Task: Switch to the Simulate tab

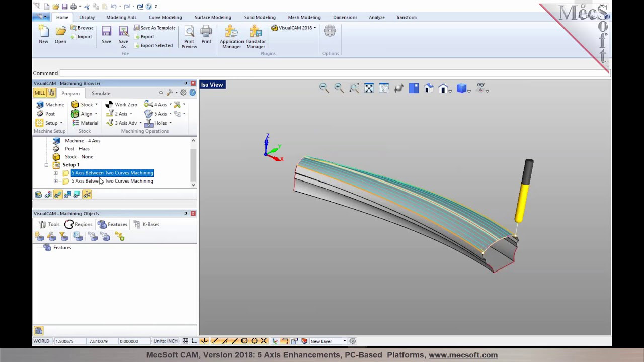Action: [101, 93]
